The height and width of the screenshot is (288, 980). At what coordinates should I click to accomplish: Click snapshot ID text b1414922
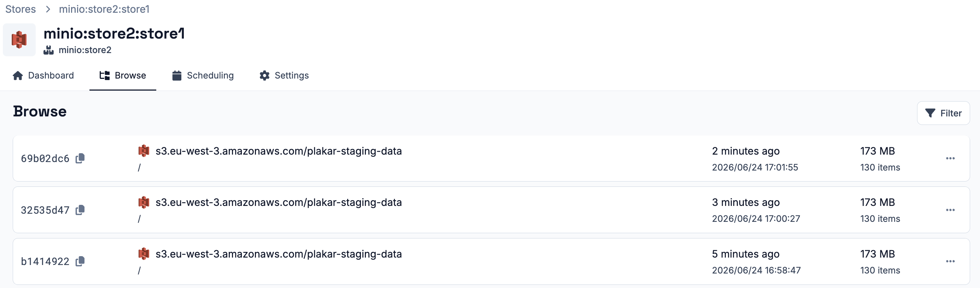click(x=45, y=262)
